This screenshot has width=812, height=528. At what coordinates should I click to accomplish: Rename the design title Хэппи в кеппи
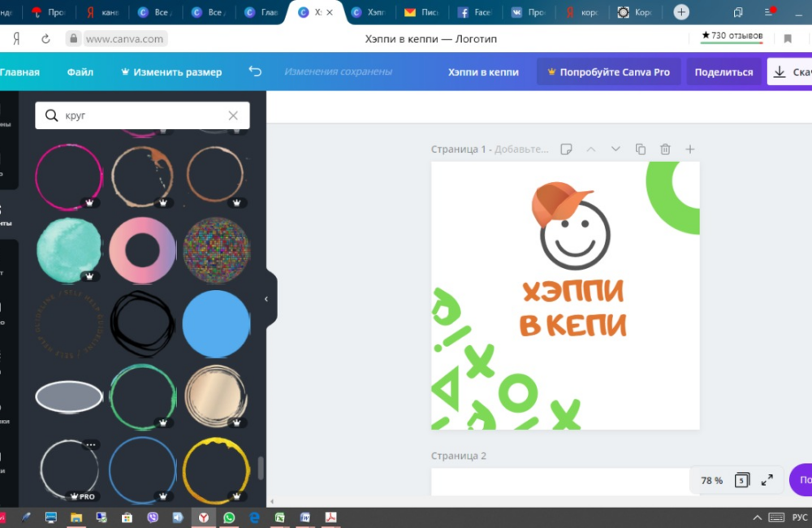[483, 72]
